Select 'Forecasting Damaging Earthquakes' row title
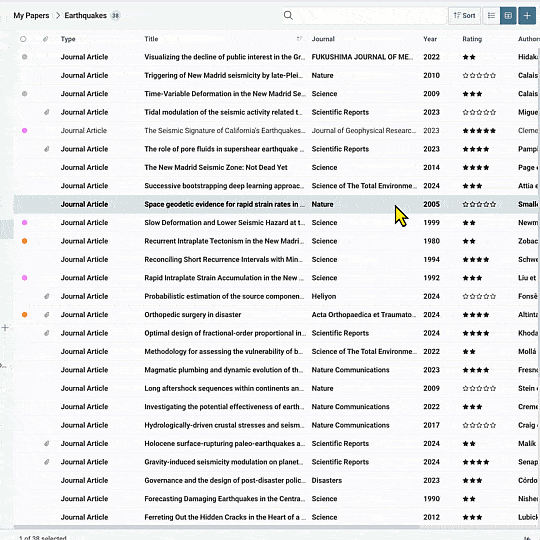Screen dimensions: 540x540 pyautogui.click(x=225, y=499)
